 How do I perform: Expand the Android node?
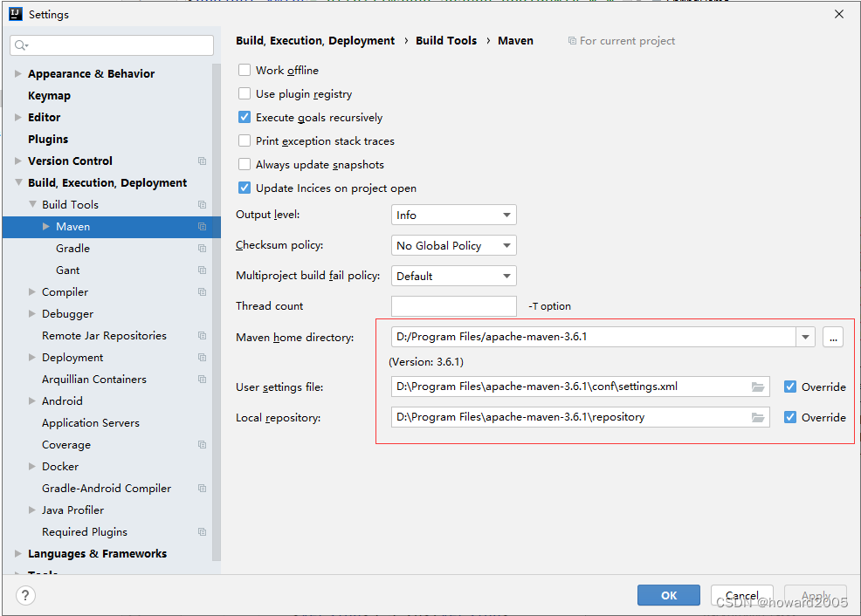tap(32, 401)
